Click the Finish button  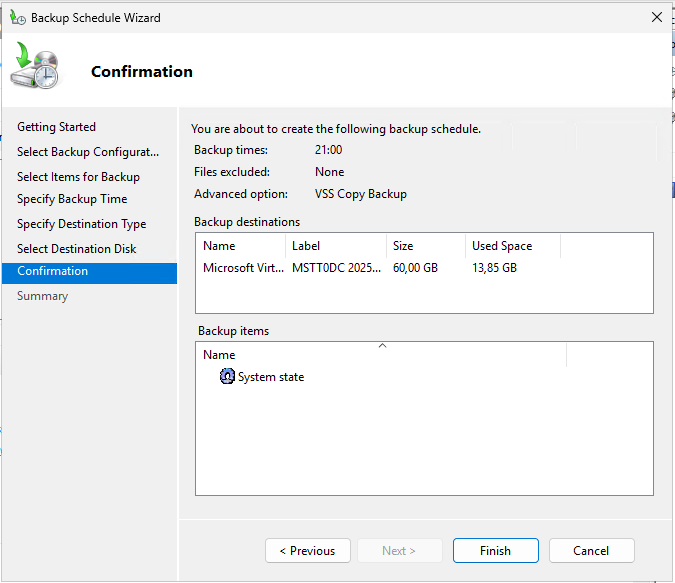click(x=495, y=551)
